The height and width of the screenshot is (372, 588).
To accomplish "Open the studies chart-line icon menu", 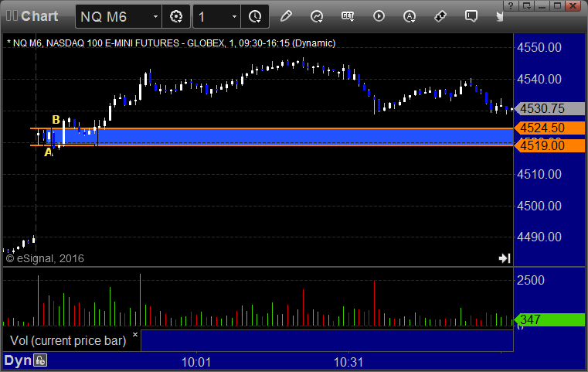I will click(x=317, y=16).
